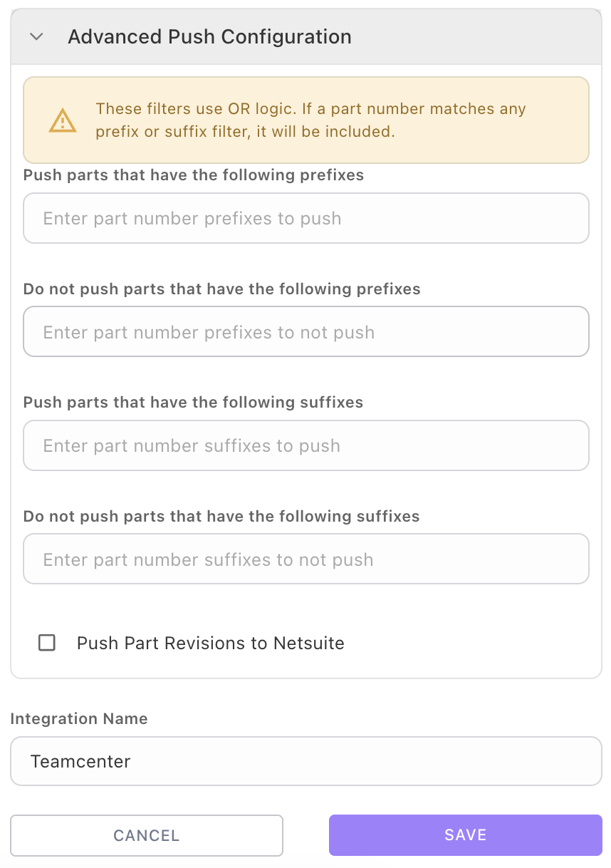Click the purple Save button
The image size is (611, 868).
pos(465,835)
